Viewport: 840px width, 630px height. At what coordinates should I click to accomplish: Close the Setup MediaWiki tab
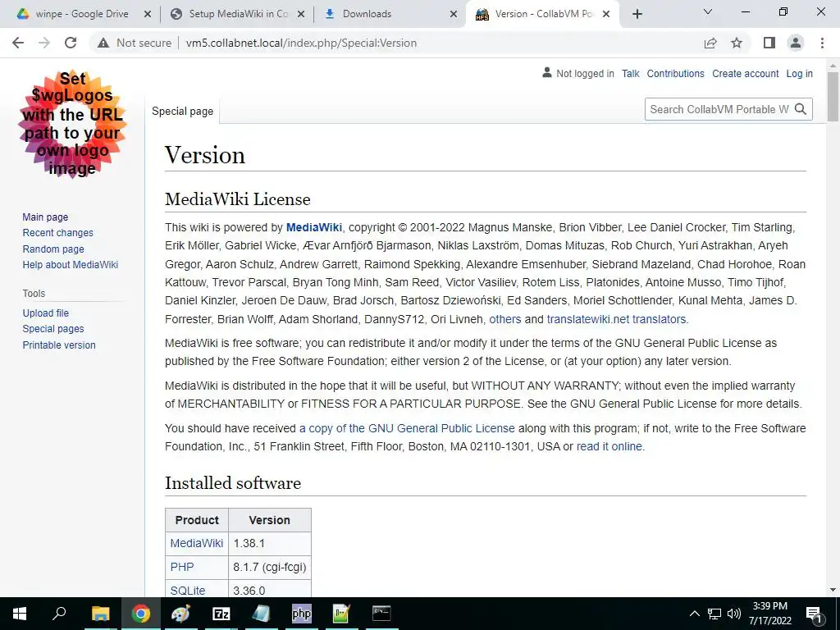pyautogui.click(x=301, y=15)
